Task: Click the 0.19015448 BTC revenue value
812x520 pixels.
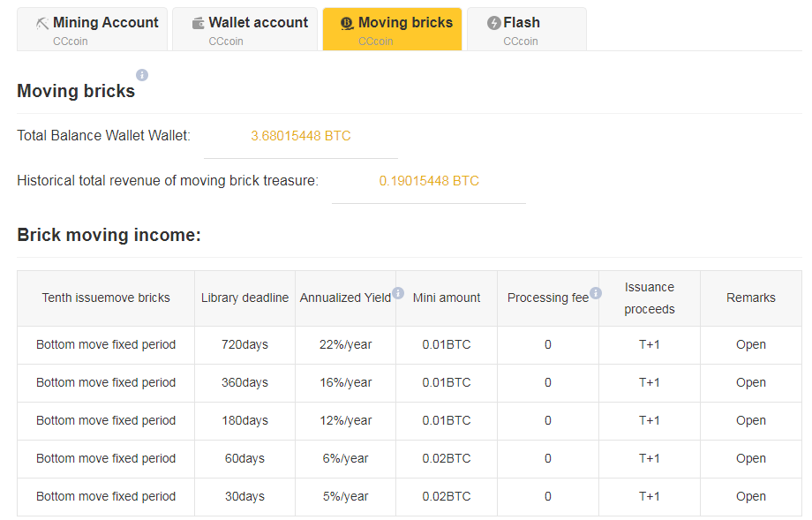Action: click(429, 181)
